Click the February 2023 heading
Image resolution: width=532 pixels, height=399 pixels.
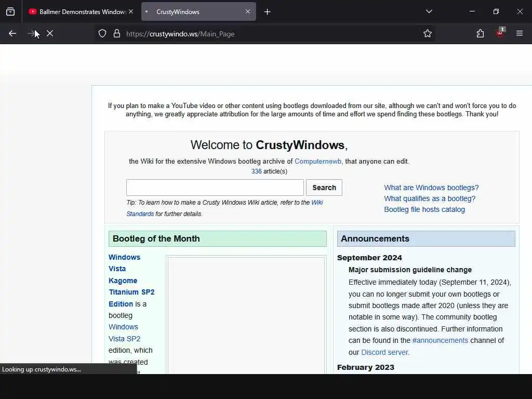365,367
